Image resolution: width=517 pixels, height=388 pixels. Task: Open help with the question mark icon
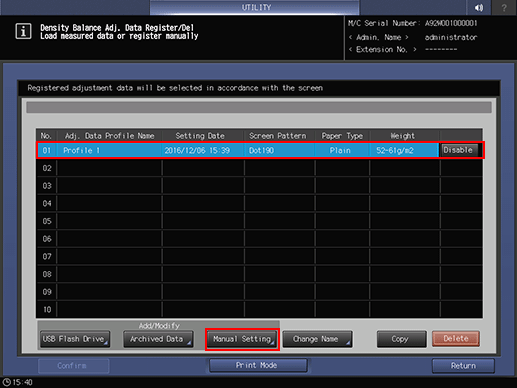pos(504,7)
